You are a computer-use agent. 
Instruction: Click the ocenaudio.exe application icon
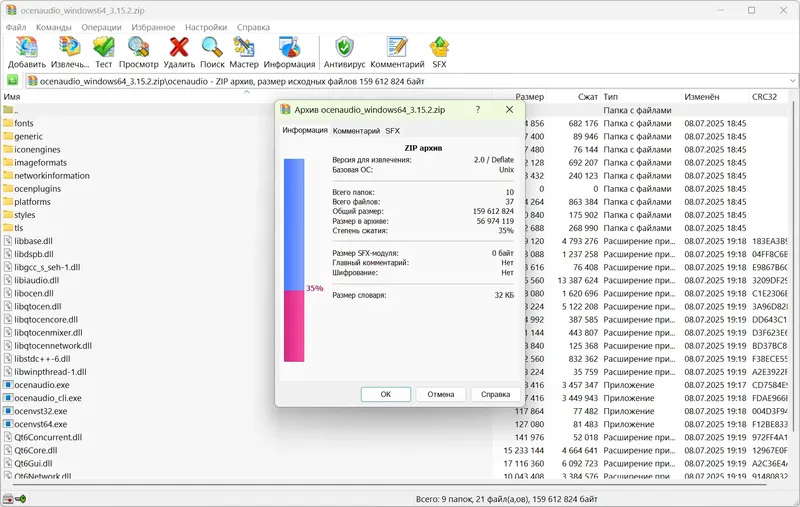click(8, 385)
